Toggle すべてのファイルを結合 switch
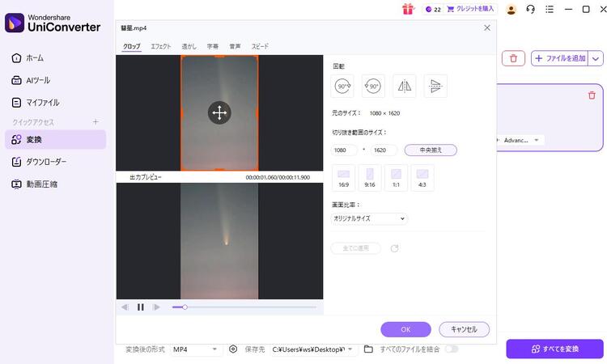607x364 pixels. coord(452,349)
